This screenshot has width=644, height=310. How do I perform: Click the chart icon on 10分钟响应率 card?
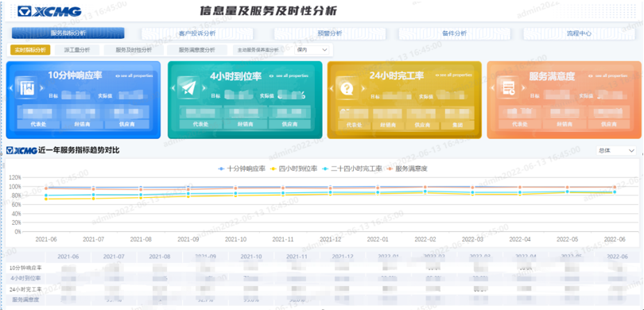click(26, 88)
